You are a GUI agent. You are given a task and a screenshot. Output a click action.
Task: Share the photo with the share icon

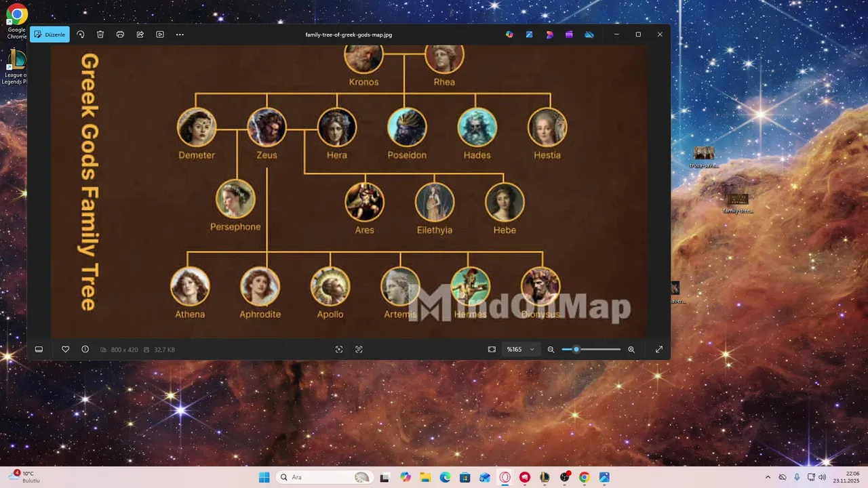(140, 35)
